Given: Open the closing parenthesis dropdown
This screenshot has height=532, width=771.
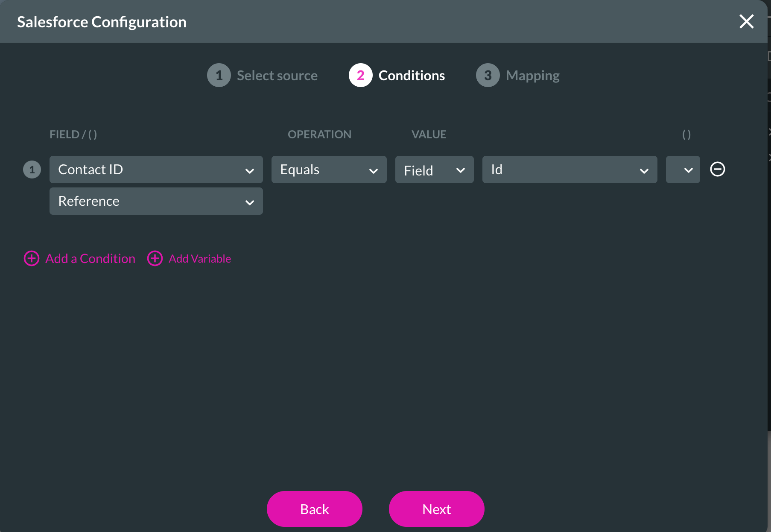Looking at the screenshot, I should tap(683, 170).
